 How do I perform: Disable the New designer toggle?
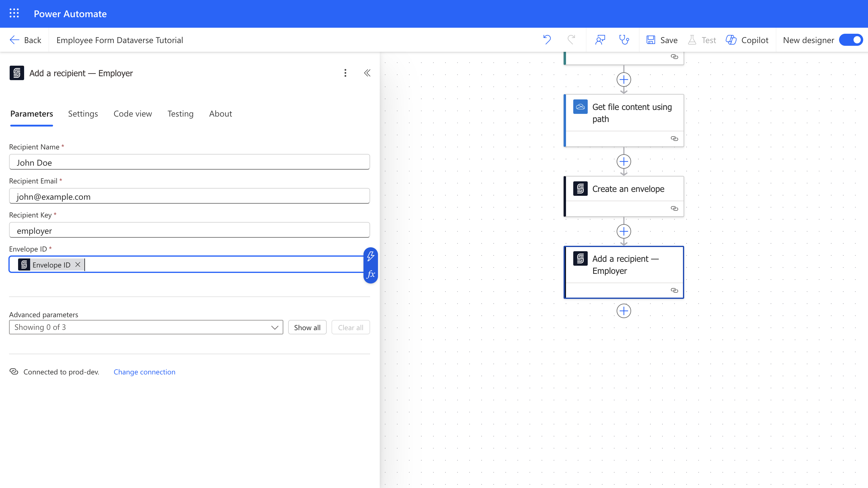point(851,40)
